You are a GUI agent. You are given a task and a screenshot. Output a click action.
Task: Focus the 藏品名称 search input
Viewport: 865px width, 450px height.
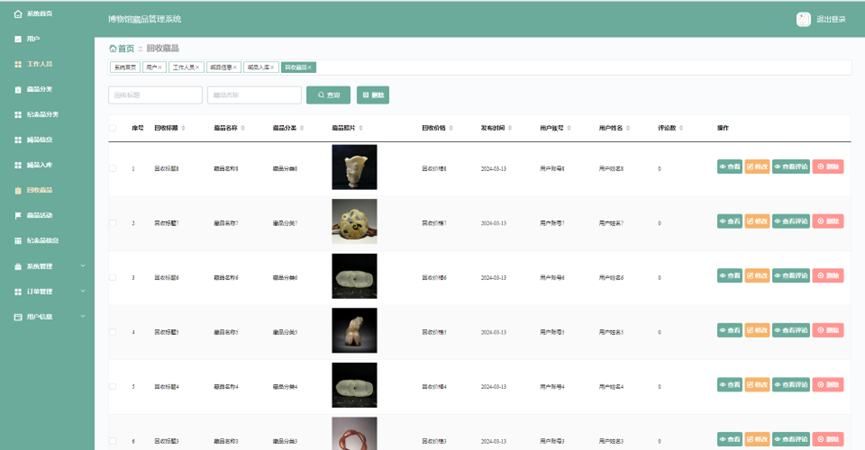pyautogui.click(x=254, y=95)
